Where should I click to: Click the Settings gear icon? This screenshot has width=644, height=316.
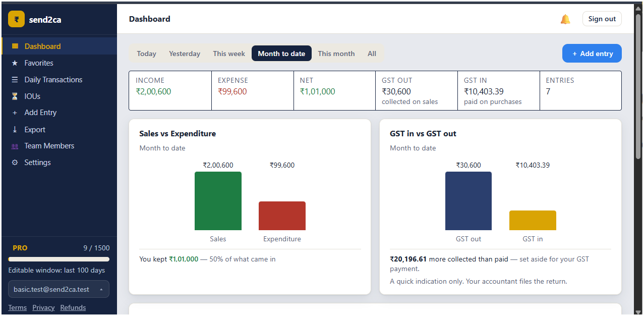[x=15, y=163]
